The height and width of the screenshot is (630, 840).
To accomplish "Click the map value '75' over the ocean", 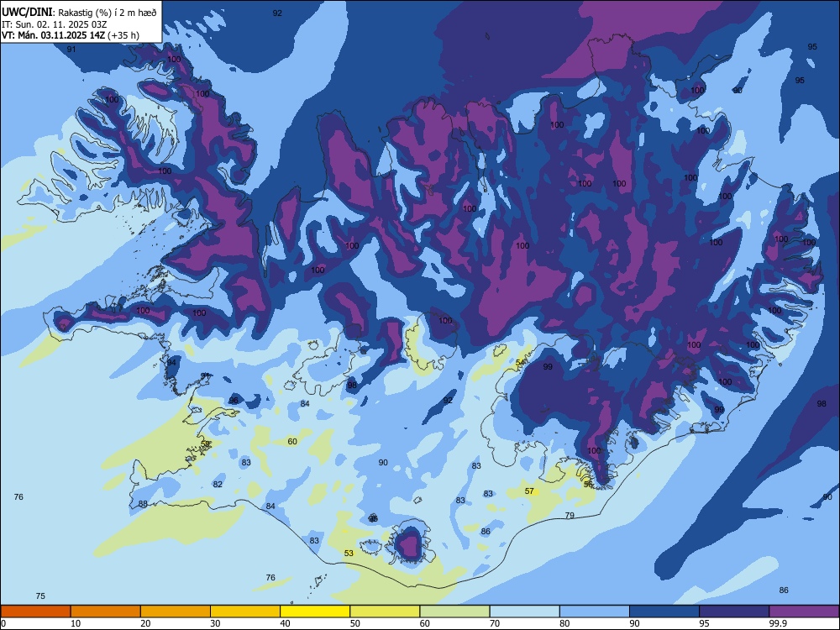I will coord(40,596).
